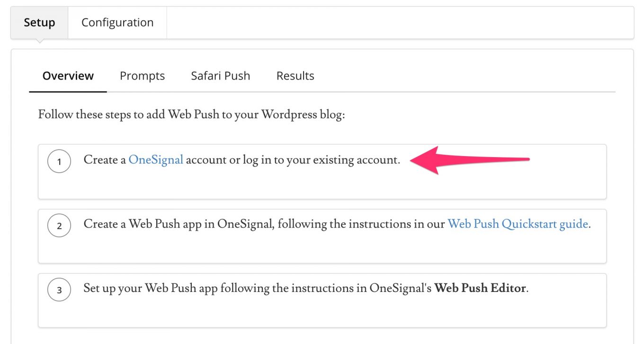Click the dark underline beneath Overview tab
This screenshot has height=344, width=644.
coord(68,91)
